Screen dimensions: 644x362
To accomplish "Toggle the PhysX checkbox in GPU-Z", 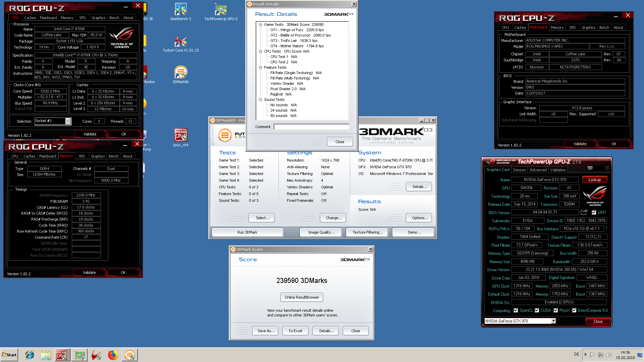I will 556,310.
